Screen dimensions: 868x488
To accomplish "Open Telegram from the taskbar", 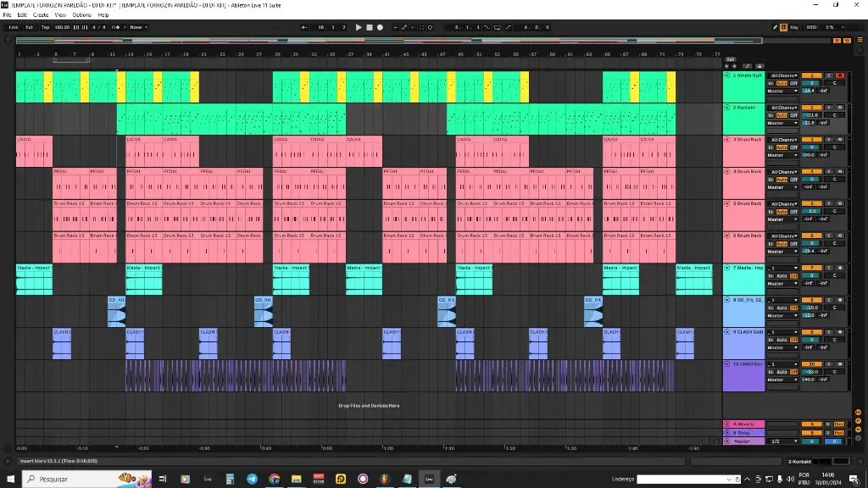I will [252, 479].
